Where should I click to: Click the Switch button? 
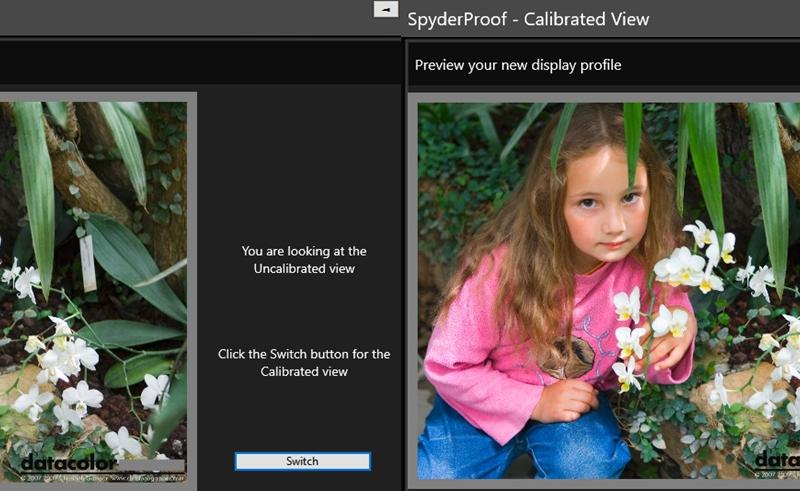pyautogui.click(x=303, y=461)
